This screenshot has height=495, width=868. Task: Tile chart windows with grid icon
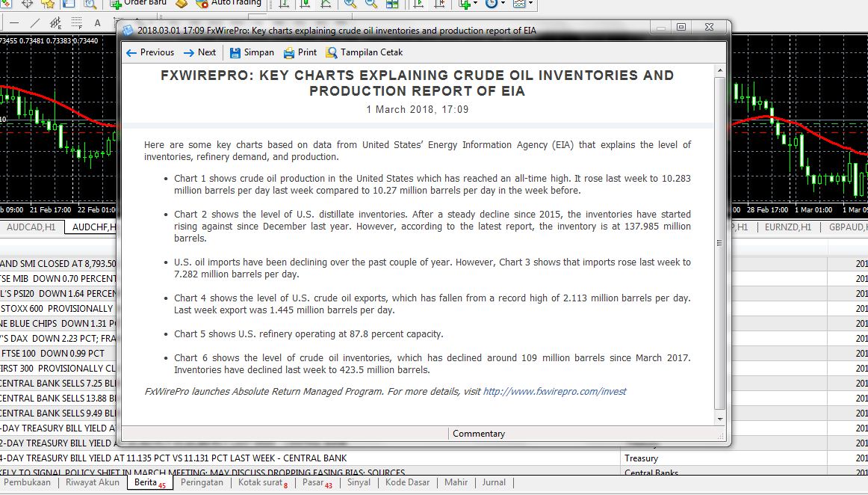[392, 3]
